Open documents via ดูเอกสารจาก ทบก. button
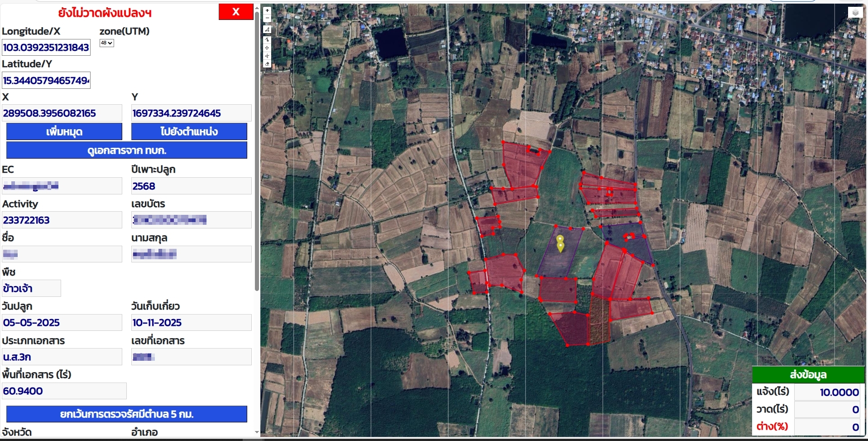Image resolution: width=868 pixels, height=441 pixels. 126,150
